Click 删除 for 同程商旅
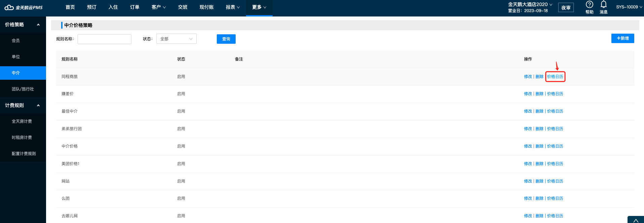This screenshot has height=223, width=644. 539,77
